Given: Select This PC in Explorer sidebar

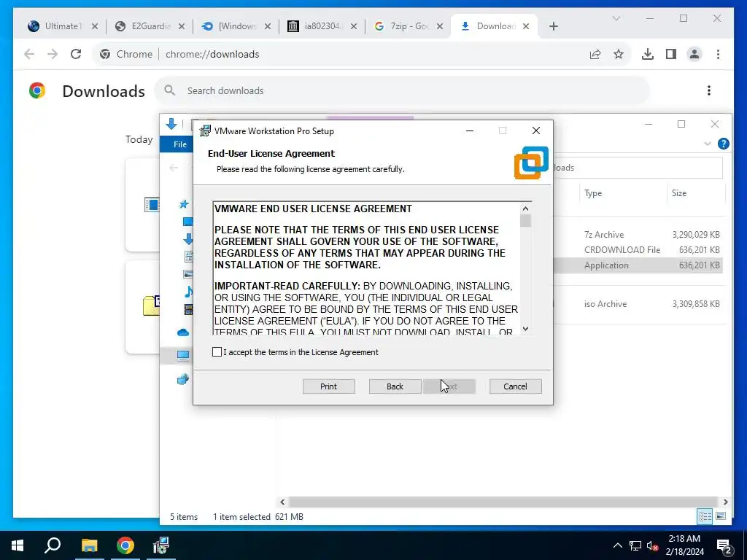Looking at the screenshot, I should 183,355.
